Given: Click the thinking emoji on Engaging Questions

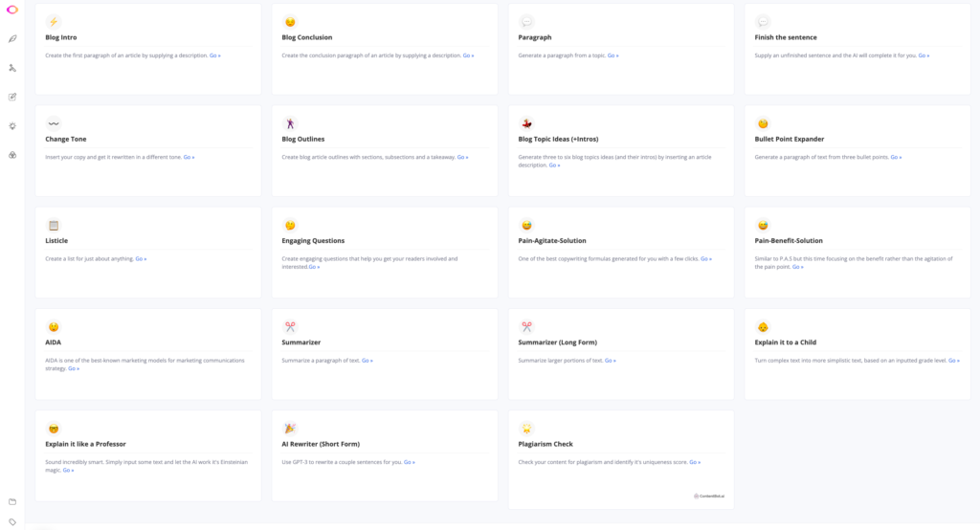Looking at the screenshot, I should coord(290,225).
